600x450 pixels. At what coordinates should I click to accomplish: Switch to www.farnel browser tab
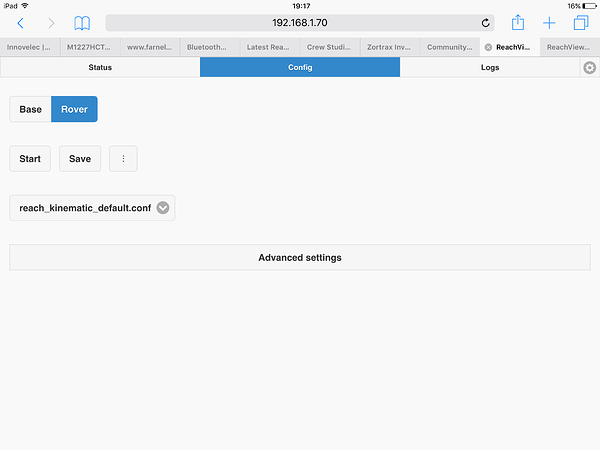pos(150,47)
